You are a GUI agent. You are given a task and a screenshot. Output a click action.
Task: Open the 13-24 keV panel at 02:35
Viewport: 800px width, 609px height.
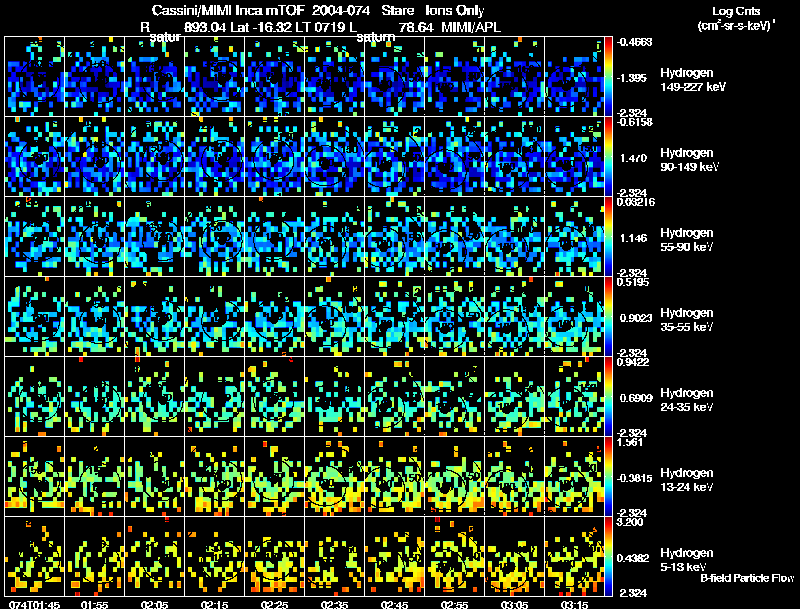point(335,476)
